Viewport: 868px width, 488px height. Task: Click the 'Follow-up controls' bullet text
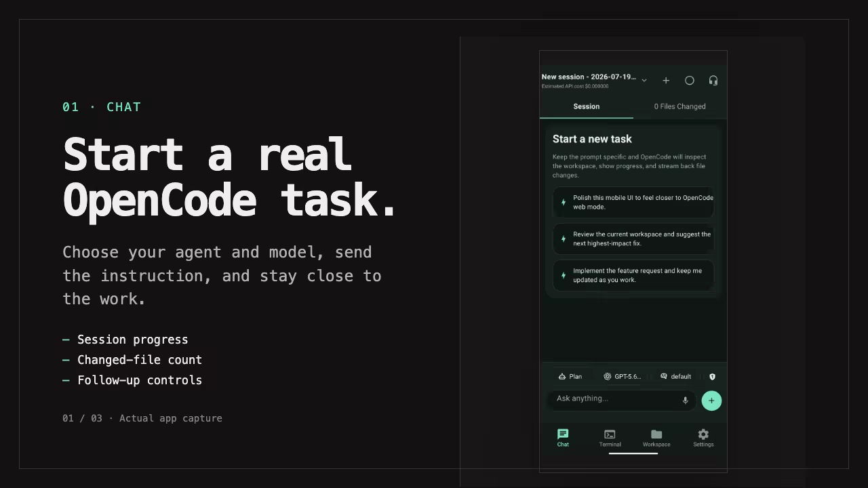click(x=140, y=380)
